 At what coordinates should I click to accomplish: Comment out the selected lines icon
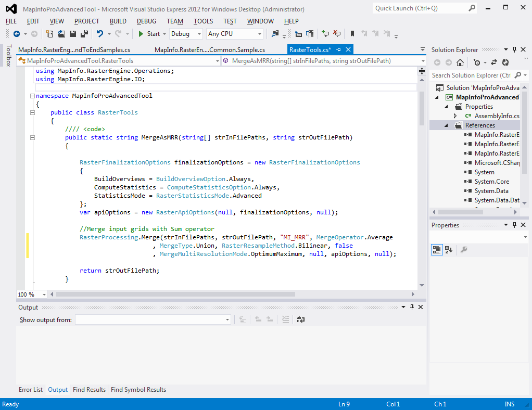[x=325, y=34]
